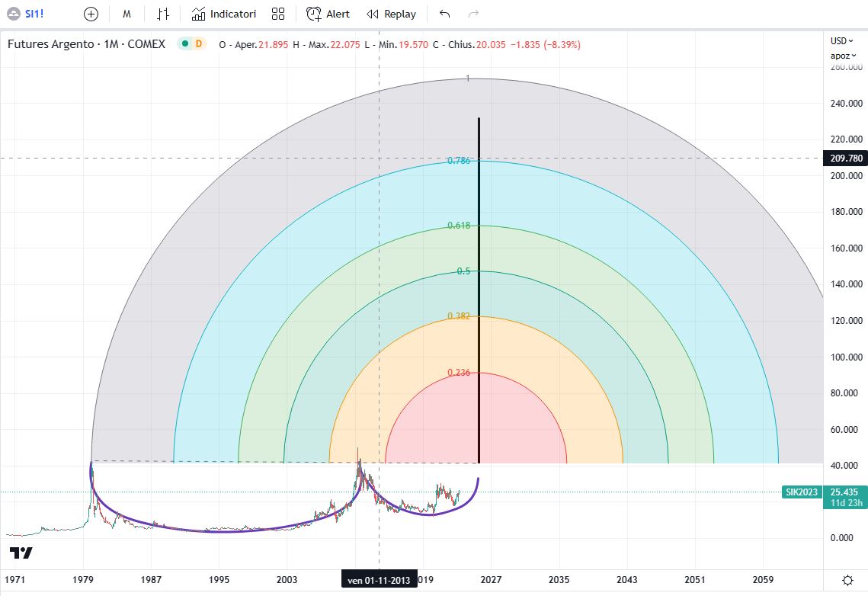Create an Alert
The width and height of the screenshot is (868, 596).
click(x=328, y=14)
